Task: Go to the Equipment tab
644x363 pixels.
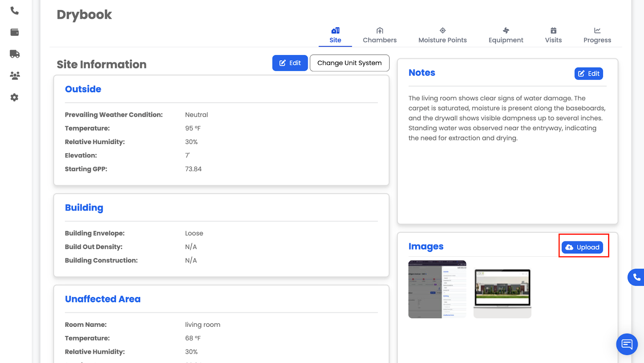Action: (x=506, y=35)
